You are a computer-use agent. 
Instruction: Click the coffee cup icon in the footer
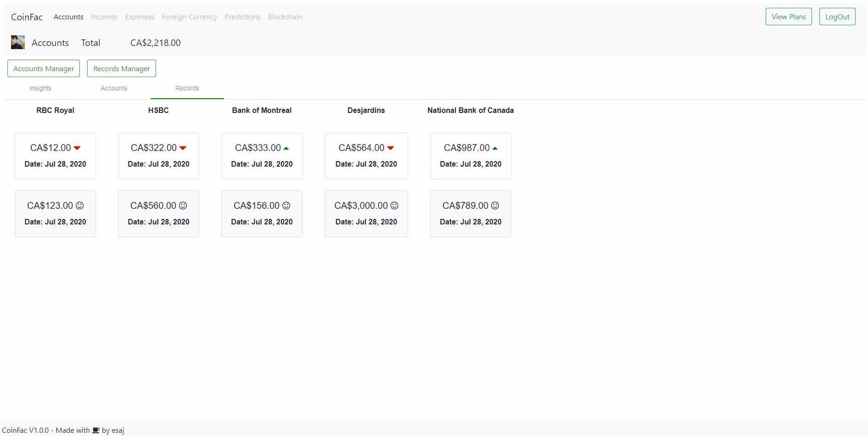[96, 430]
